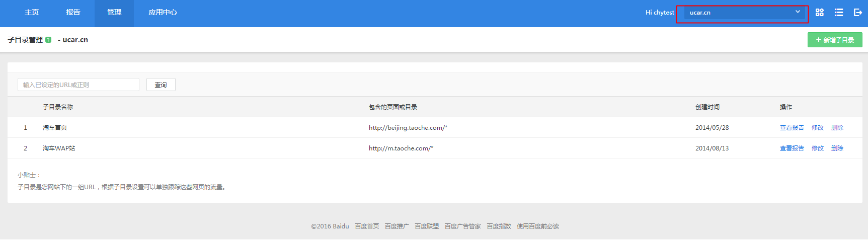Viewport: 868px width, 240px height.
Task: Switch to the 报告 tab
Action: (x=73, y=13)
